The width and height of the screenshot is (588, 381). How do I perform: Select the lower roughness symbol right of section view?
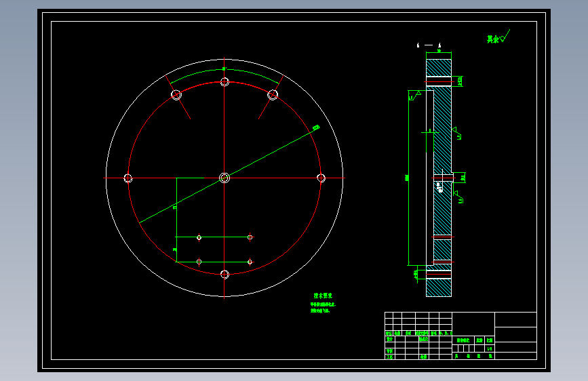(x=458, y=197)
